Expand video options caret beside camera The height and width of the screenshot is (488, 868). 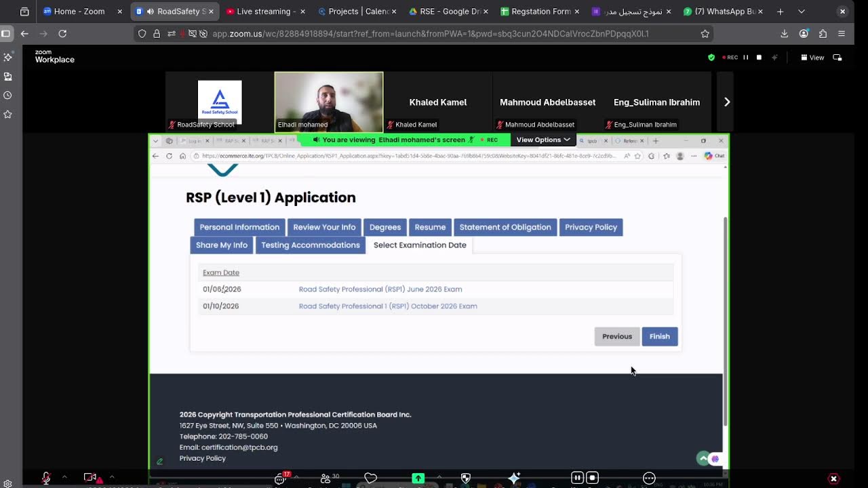[x=111, y=477]
